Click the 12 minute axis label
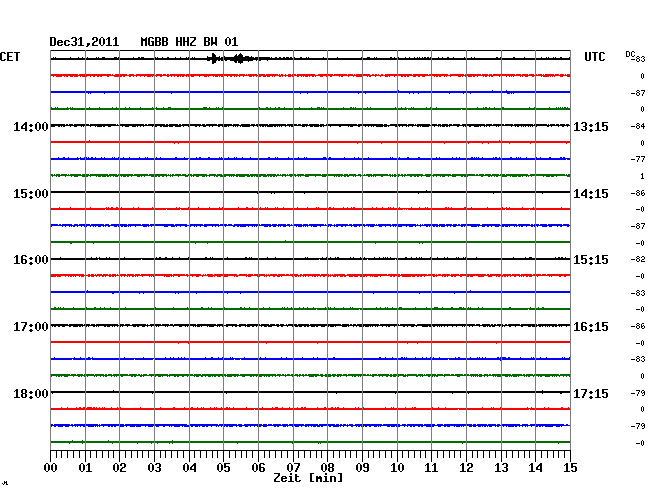650x494 pixels. [466, 468]
